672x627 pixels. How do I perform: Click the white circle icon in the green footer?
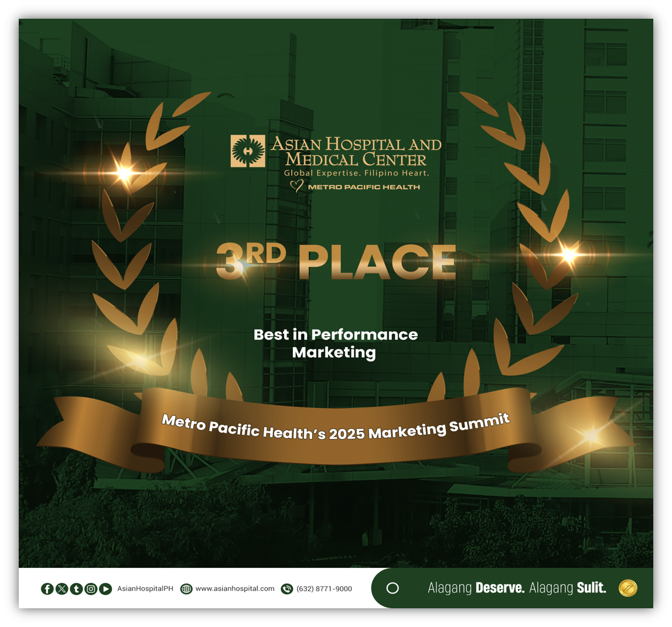393,588
